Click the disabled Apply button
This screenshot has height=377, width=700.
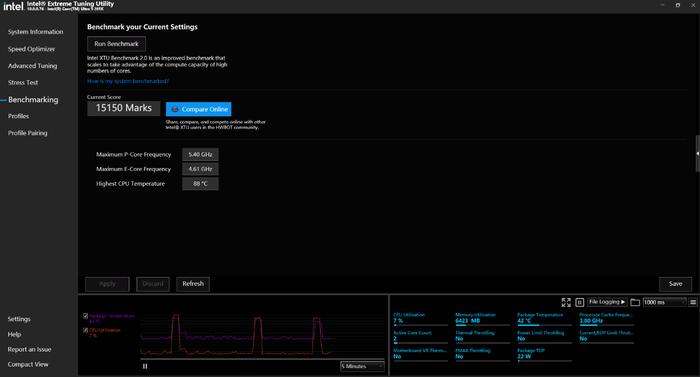tap(107, 284)
